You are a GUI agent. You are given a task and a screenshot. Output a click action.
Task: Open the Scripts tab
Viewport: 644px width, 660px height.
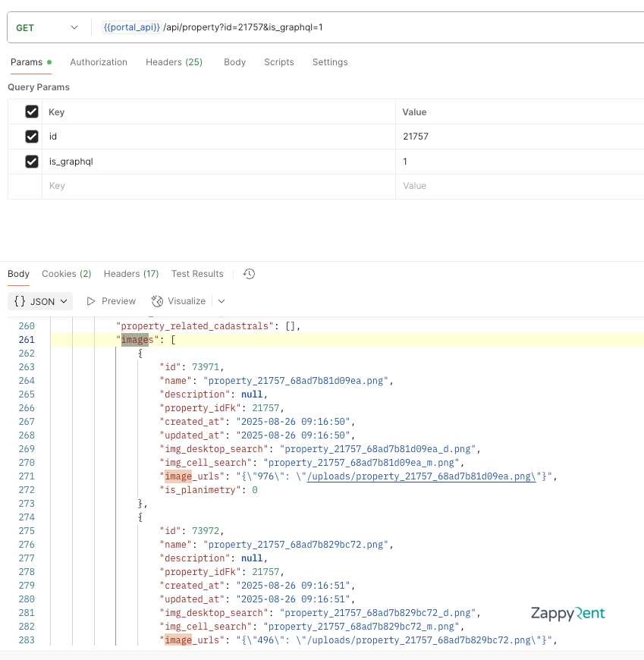click(278, 62)
